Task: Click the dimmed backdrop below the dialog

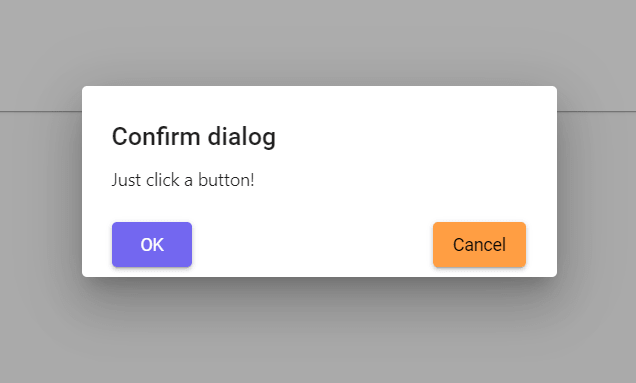Action: [x=318, y=330]
